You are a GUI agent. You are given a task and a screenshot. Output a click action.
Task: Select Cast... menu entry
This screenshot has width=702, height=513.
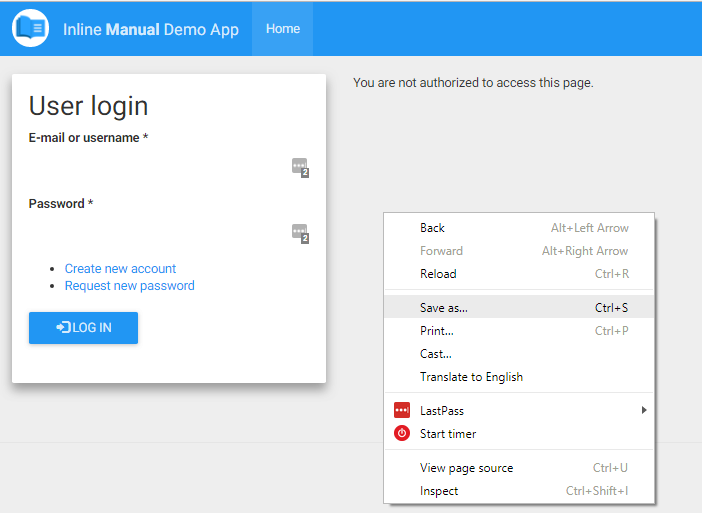pos(519,354)
